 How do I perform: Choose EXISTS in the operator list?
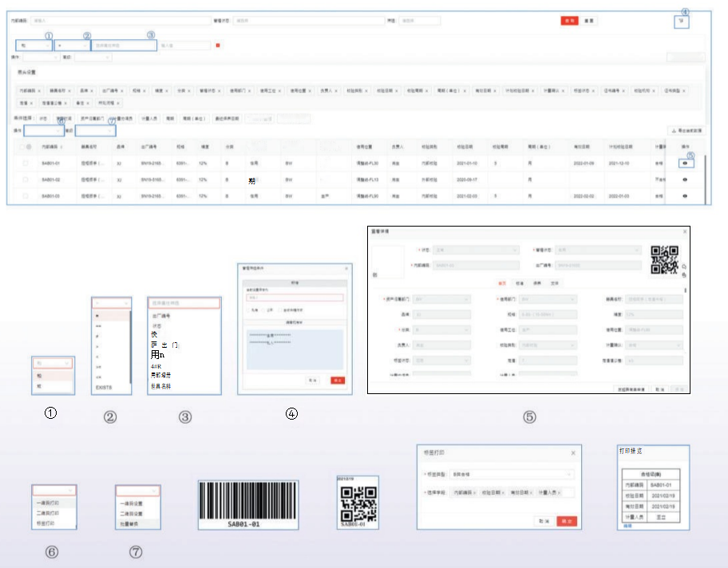point(104,388)
